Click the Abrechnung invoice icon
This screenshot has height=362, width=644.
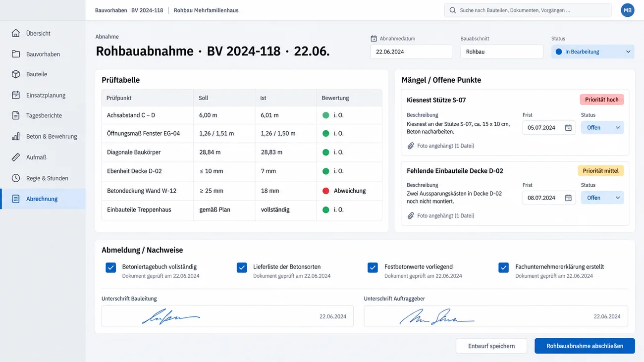(16, 199)
